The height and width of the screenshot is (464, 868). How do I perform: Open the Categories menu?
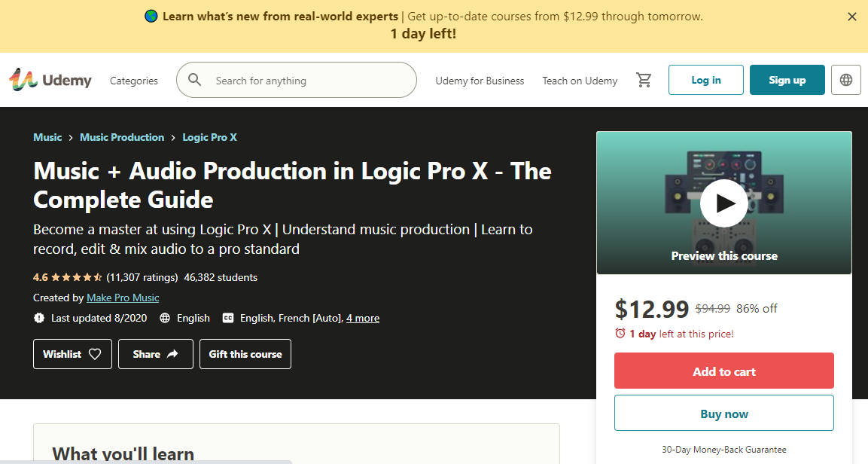pos(133,80)
